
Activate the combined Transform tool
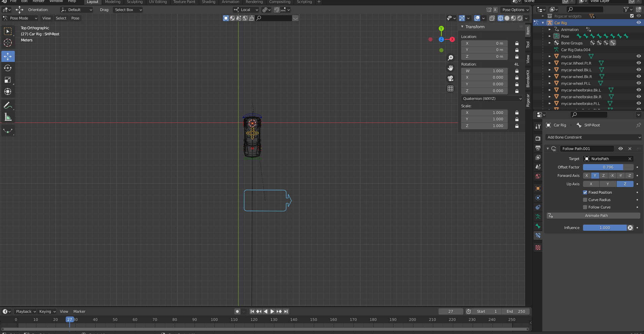(x=8, y=91)
